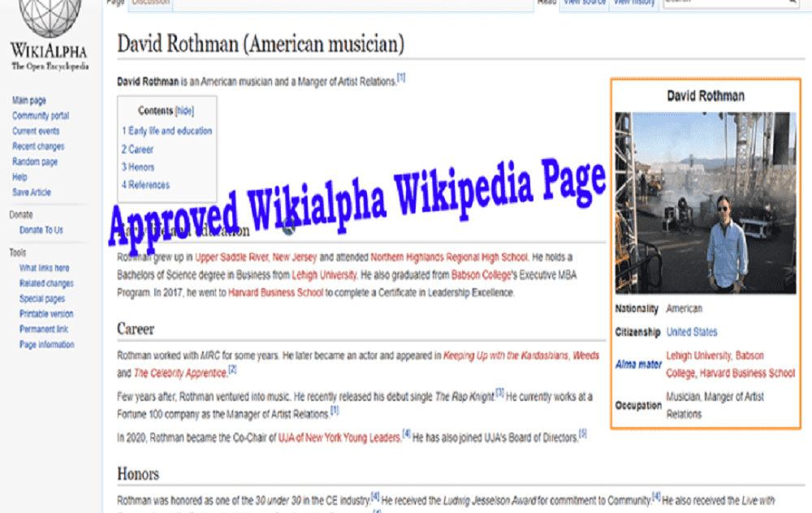Open Page information
Image resolution: width=812 pixels, height=513 pixels.
tap(46, 344)
